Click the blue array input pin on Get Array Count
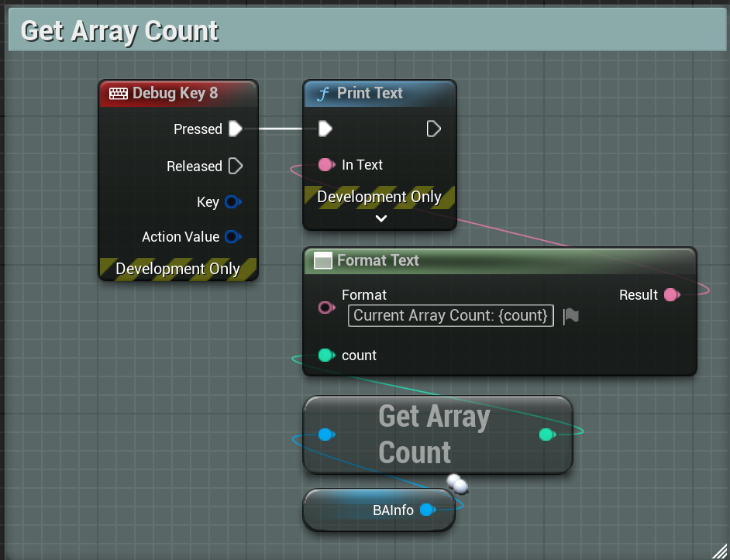Image resolution: width=730 pixels, height=560 pixels. coord(326,435)
